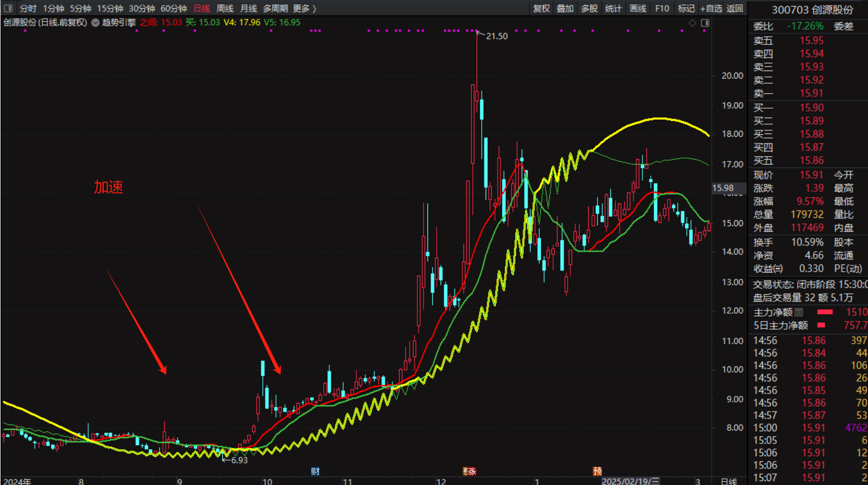Click the orange 预 forecast marker icon
The image size is (868, 485).
597,471
